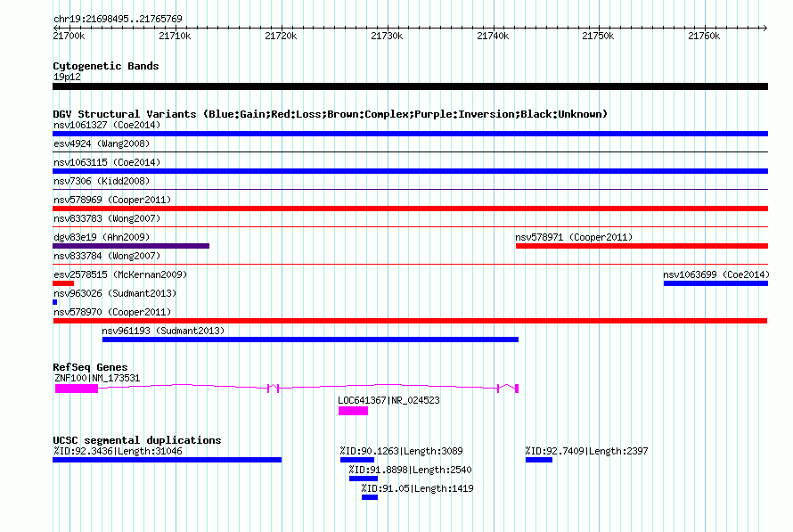793x532 pixels.
Task: Open variant nsv578970 (Cooper2011) label
Action: (x=112, y=312)
